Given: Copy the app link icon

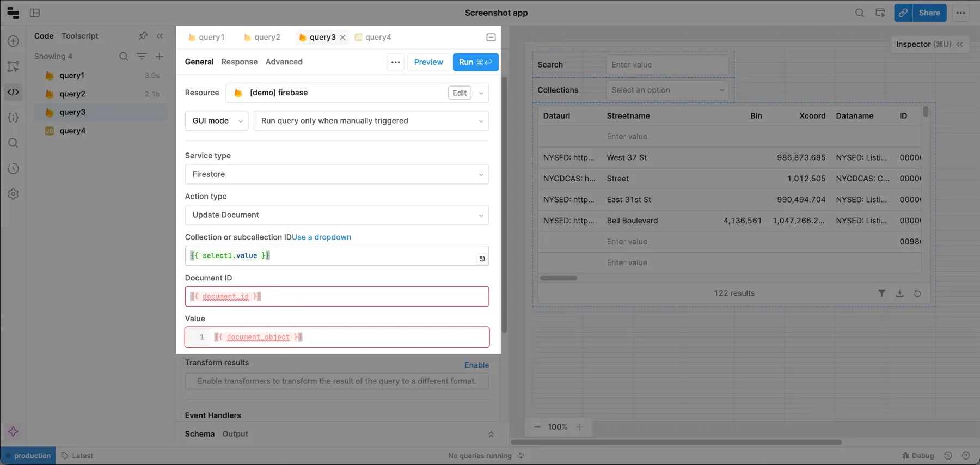Looking at the screenshot, I should (903, 13).
